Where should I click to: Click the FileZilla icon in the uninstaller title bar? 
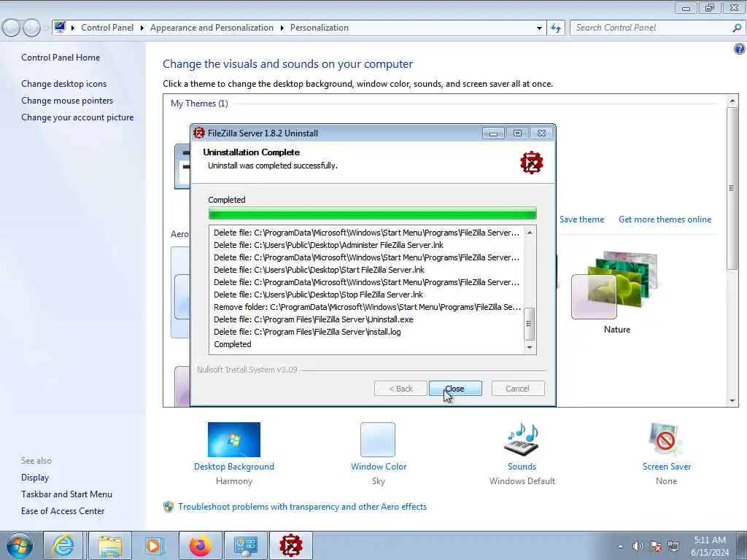199,133
